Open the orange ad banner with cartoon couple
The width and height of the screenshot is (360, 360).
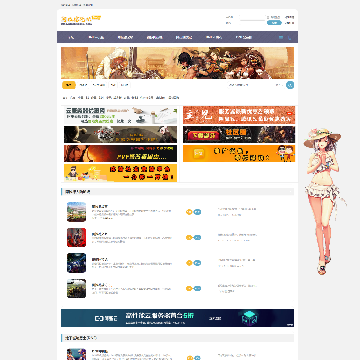(x=239, y=153)
